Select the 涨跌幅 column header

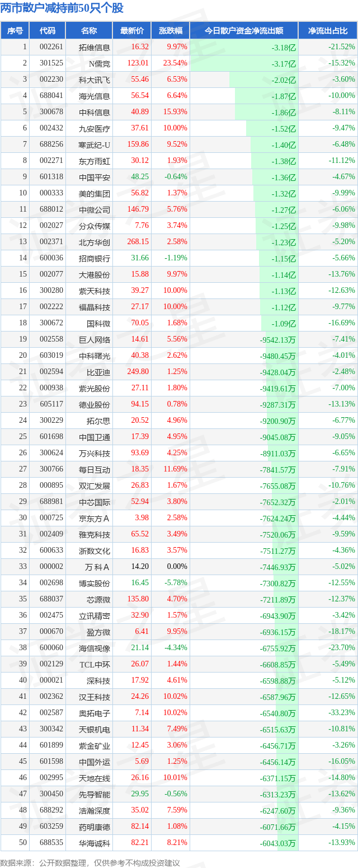170,31
